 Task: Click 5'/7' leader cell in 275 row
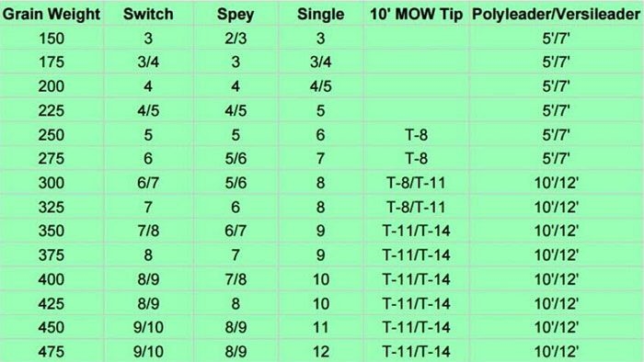click(x=556, y=159)
